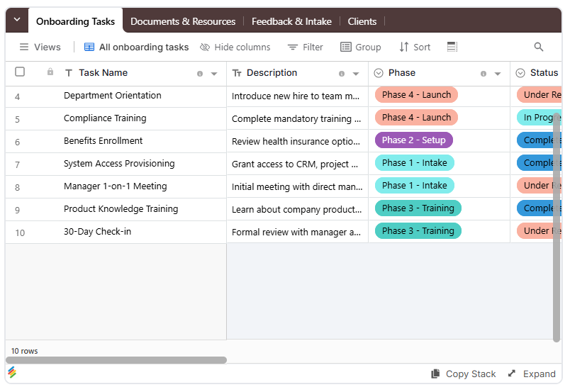Click the Phase 2 - Setup tag
Screen dimensions: 570x392
tap(414, 140)
